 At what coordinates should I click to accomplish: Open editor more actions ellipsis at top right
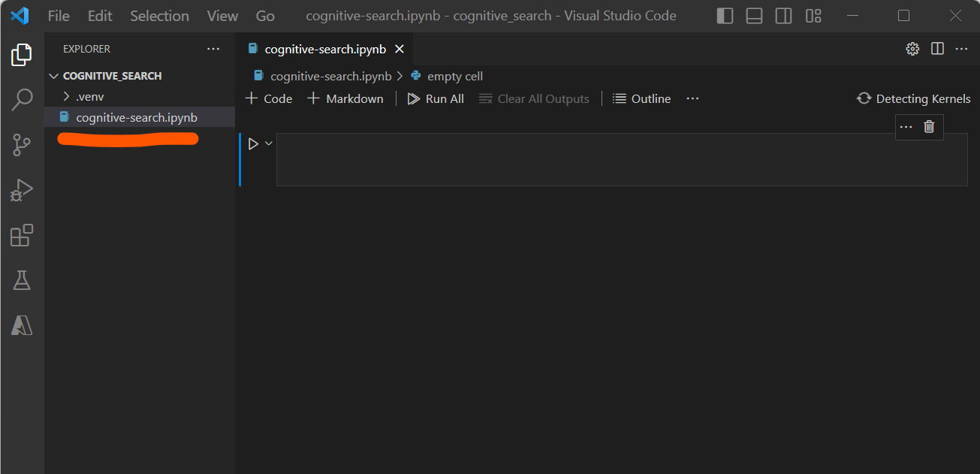(961, 49)
